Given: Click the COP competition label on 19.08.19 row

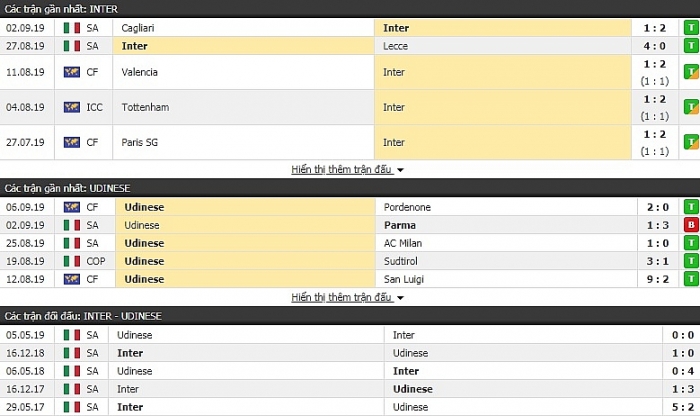Looking at the screenshot, I should 96,261.
